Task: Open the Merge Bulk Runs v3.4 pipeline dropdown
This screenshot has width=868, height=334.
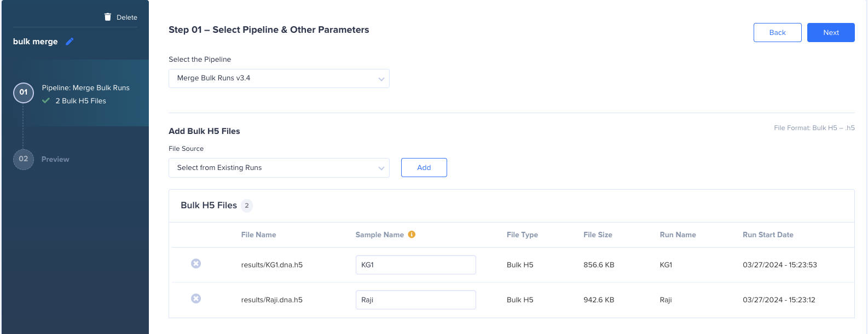Action: (x=279, y=78)
